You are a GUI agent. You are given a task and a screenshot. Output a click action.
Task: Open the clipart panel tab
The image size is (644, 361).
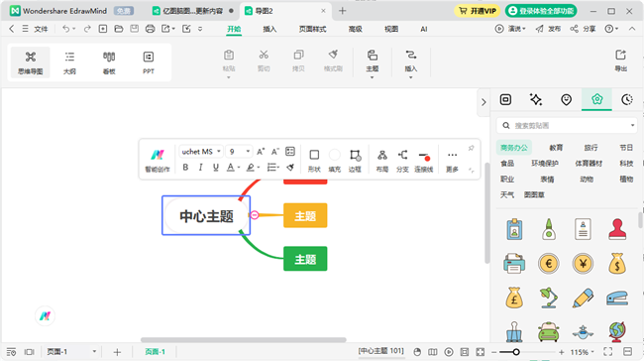point(596,99)
